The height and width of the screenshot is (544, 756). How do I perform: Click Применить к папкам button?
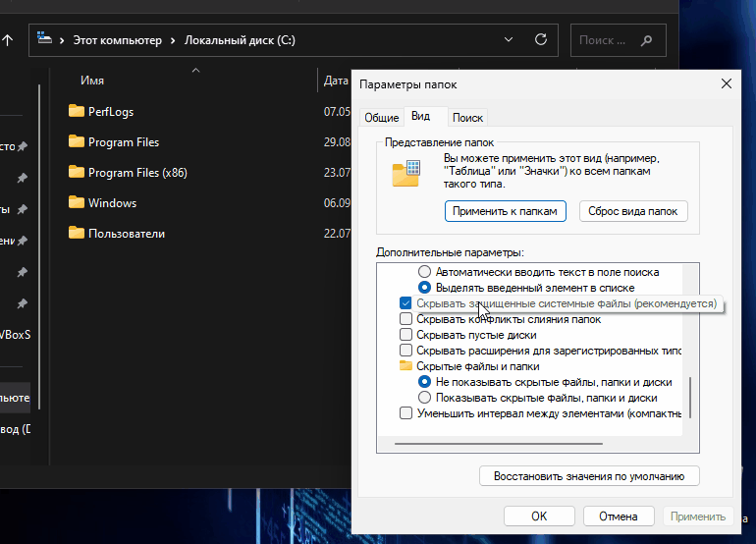(505, 211)
